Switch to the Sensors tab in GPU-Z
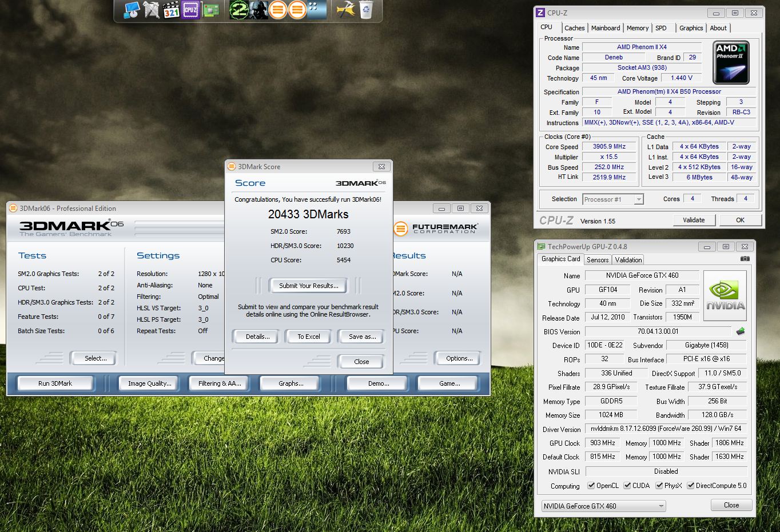Image resolution: width=780 pixels, height=532 pixels. click(x=598, y=260)
